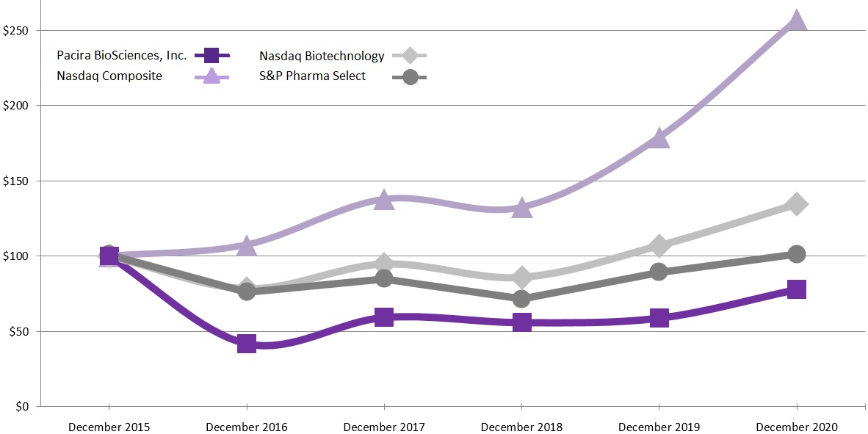Screen dimensions: 868x434
Task: Select the Nasdaq Composite legend label
Action: (x=109, y=76)
